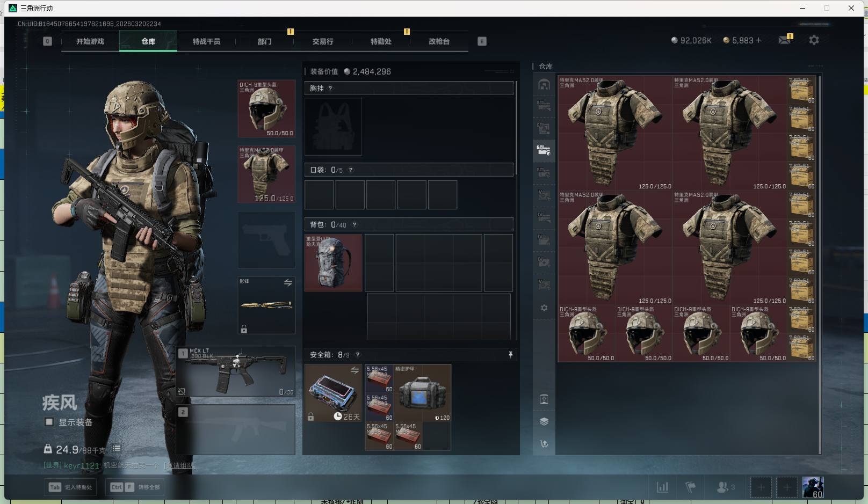Select the 精密护甲 repair kit item
The width and height of the screenshot is (868, 504).
point(422,393)
